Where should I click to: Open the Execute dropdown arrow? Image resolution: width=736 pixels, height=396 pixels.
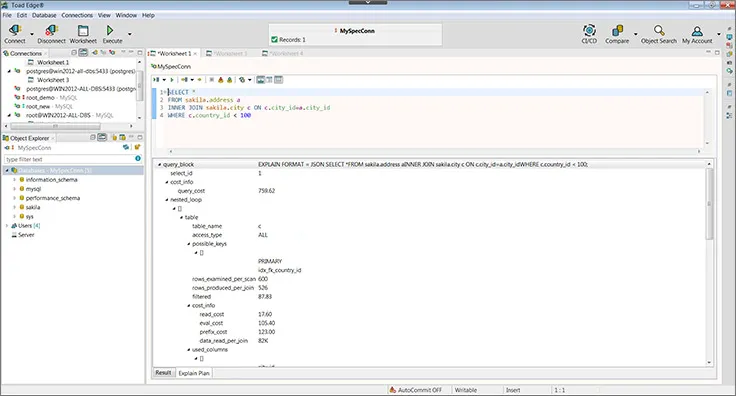pos(130,34)
